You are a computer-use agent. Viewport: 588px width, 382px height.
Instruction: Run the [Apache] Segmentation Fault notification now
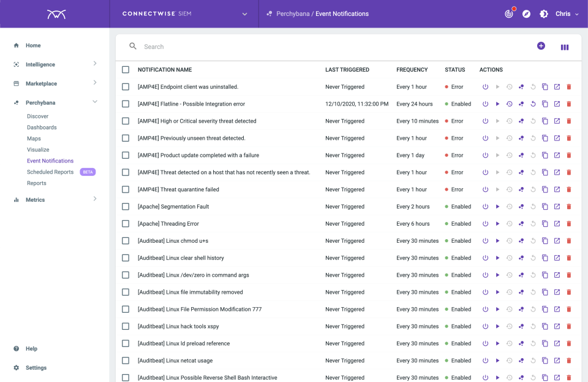(x=497, y=207)
